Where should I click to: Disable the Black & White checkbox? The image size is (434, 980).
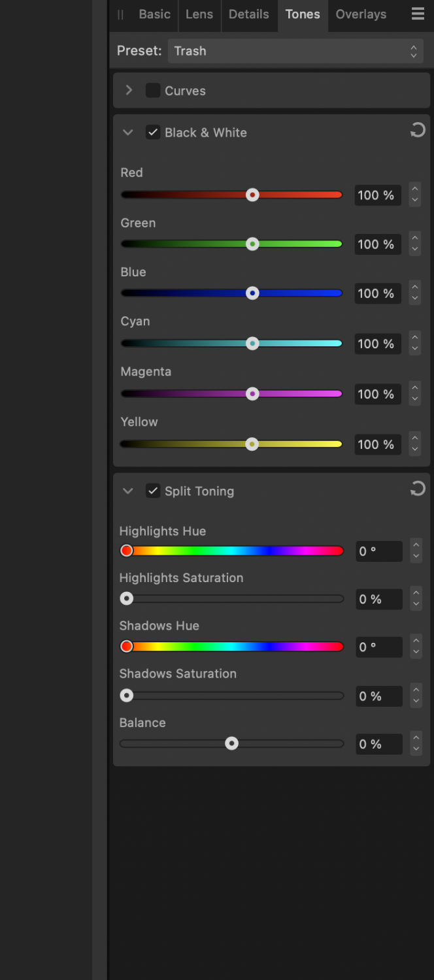(x=153, y=133)
